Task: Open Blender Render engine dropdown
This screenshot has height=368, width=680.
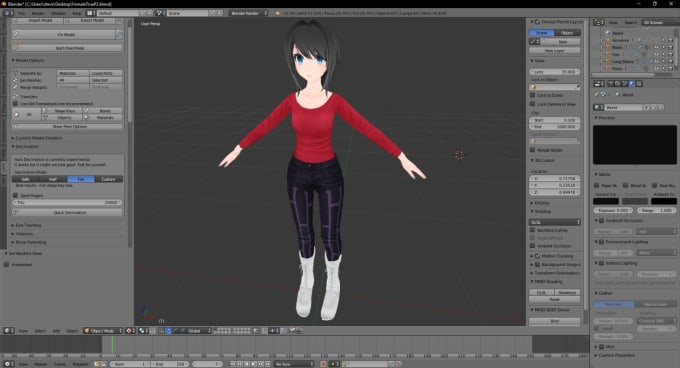Action: tap(248, 13)
